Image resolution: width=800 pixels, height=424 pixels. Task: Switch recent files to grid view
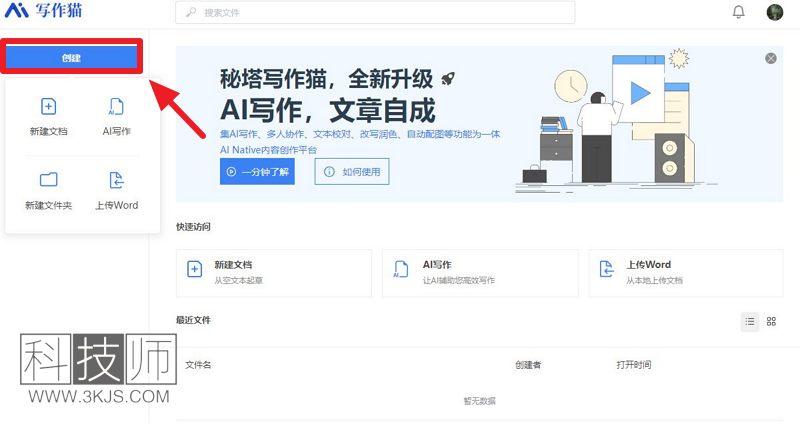(771, 321)
